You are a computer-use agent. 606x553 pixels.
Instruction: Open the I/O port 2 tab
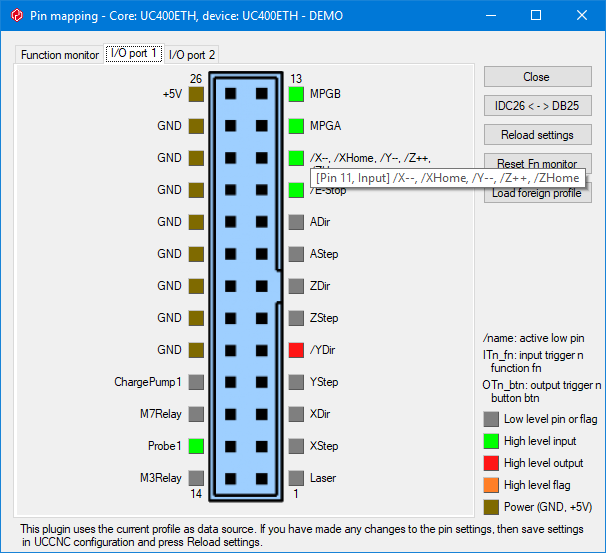[x=192, y=55]
